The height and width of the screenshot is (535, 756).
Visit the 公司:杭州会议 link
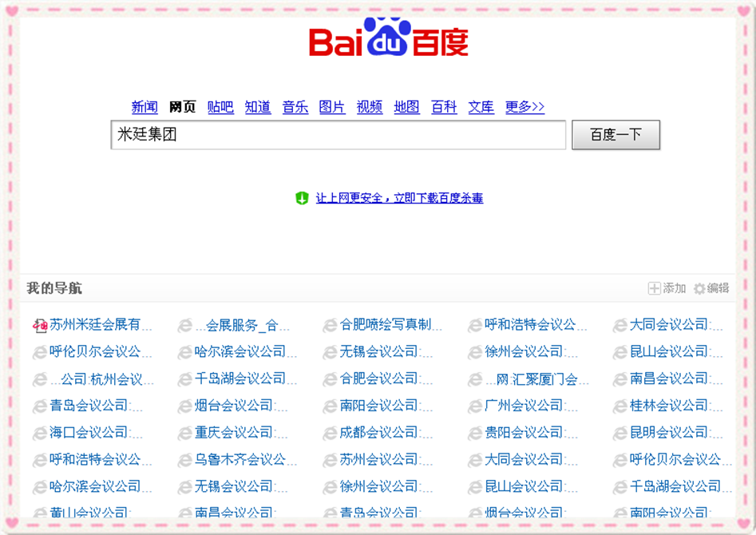point(101,379)
